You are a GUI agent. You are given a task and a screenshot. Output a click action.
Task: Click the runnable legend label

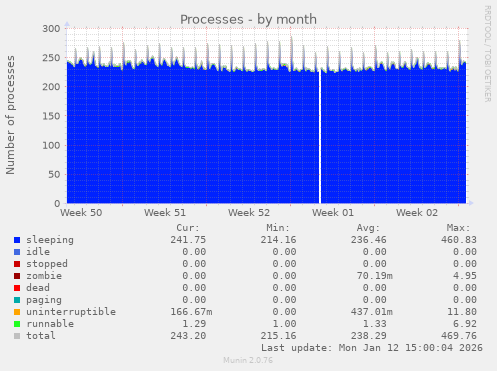click(50, 324)
